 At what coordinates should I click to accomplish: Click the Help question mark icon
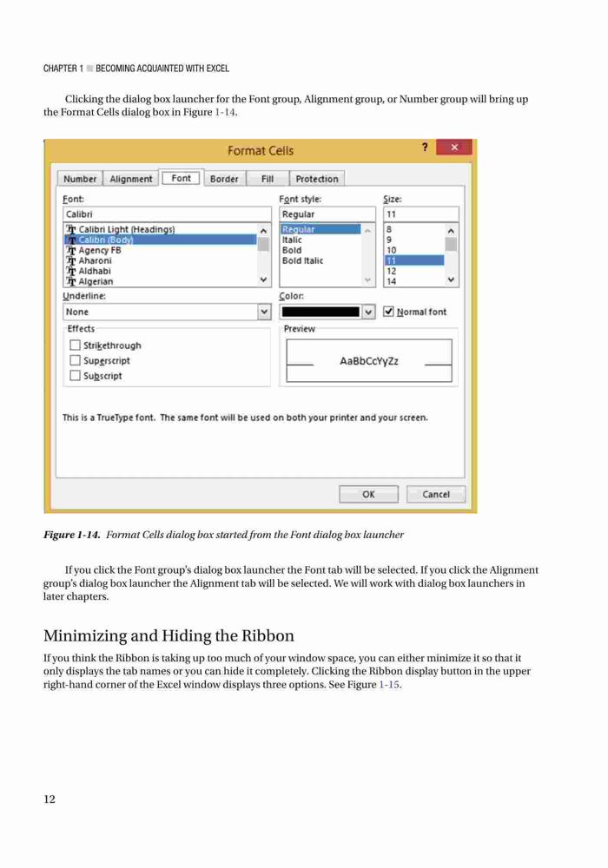coord(425,148)
